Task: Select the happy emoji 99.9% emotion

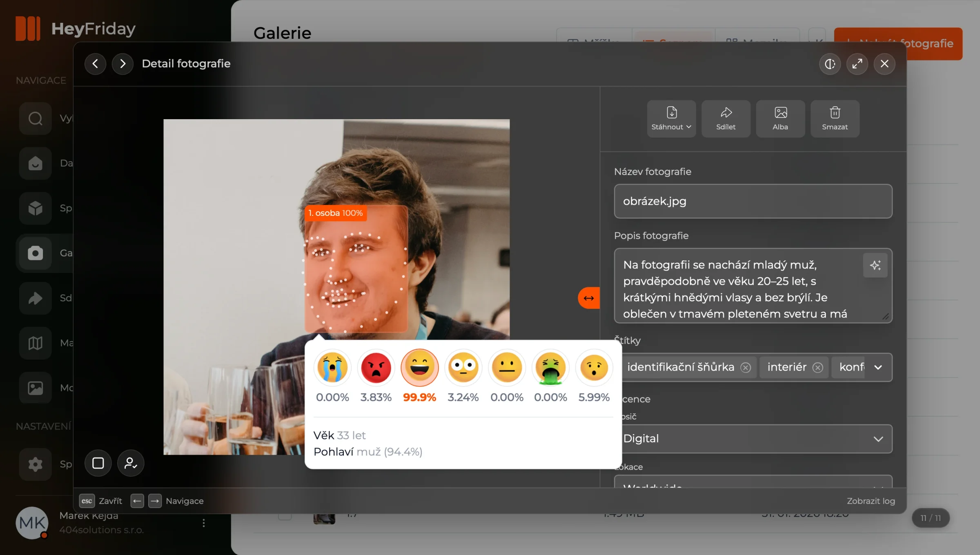Action: coord(419,367)
